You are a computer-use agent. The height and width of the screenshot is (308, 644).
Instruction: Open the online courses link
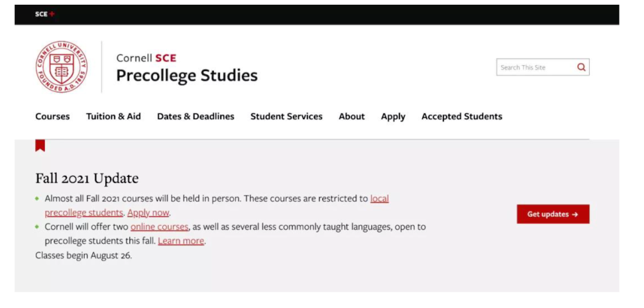pos(159,227)
